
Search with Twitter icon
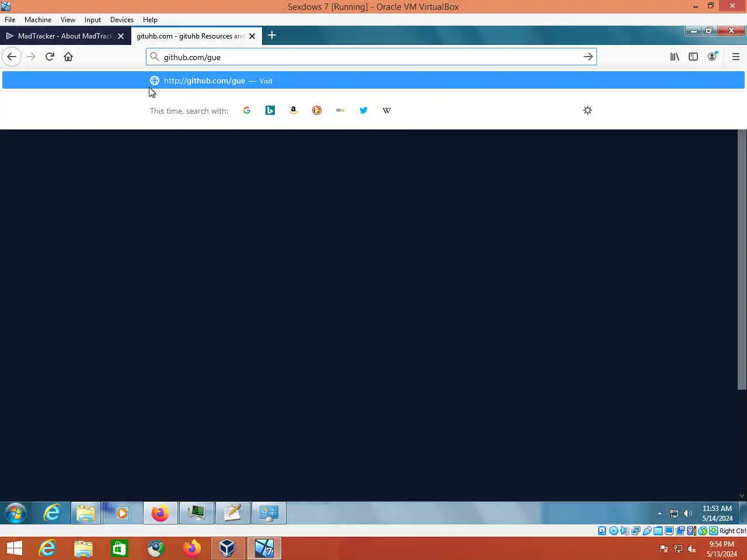tap(364, 110)
